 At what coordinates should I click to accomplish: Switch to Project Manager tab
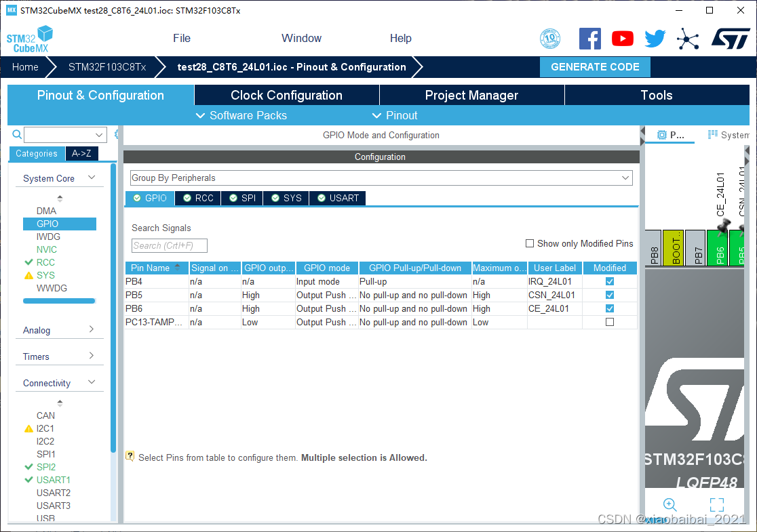471,96
